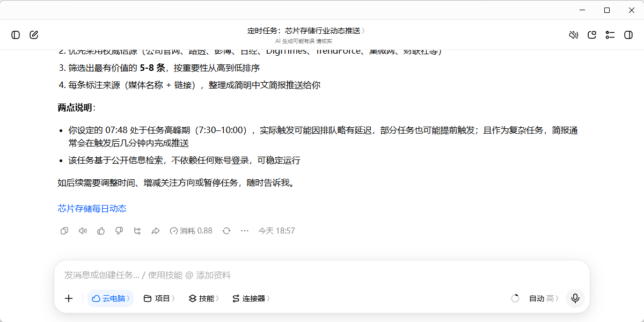
Task: Regenerate the response with refresh icon
Action: tap(226, 231)
